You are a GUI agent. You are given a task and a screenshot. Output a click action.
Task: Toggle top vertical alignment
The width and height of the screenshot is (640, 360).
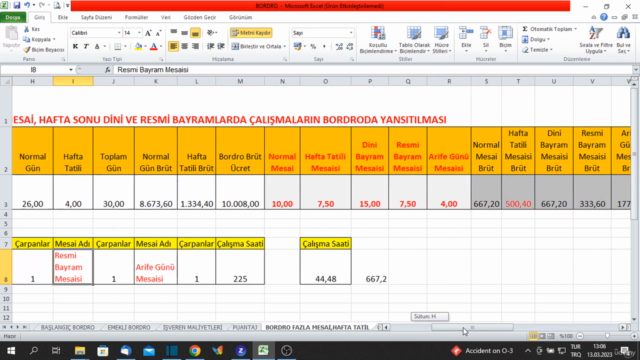pyautogui.click(x=173, y=33)
